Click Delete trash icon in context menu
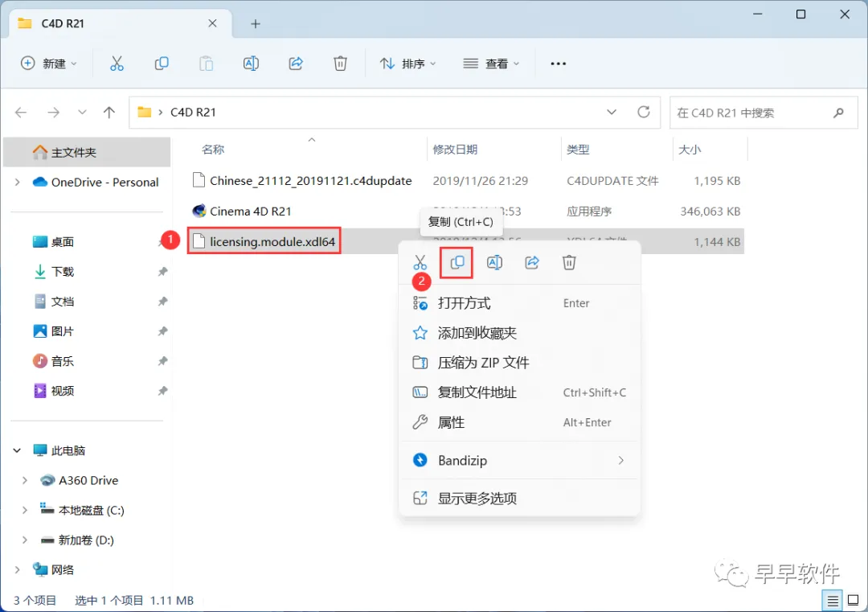The height and width of the screenshot is (612, 868). [x=569, y=262]
